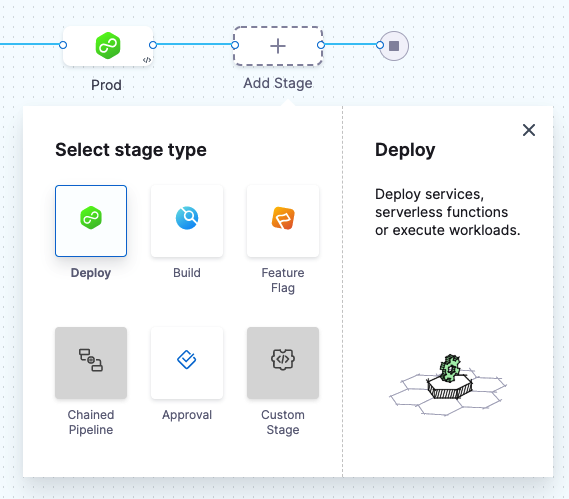Open the Prod deploy stage node

[x=108, y=46]
